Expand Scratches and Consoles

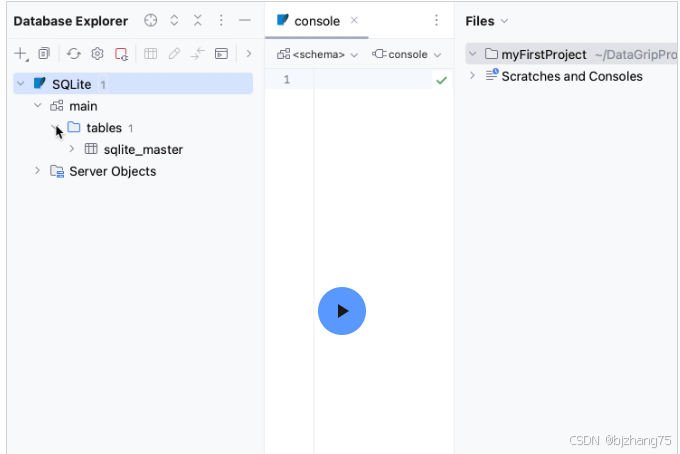pos(472,75)
